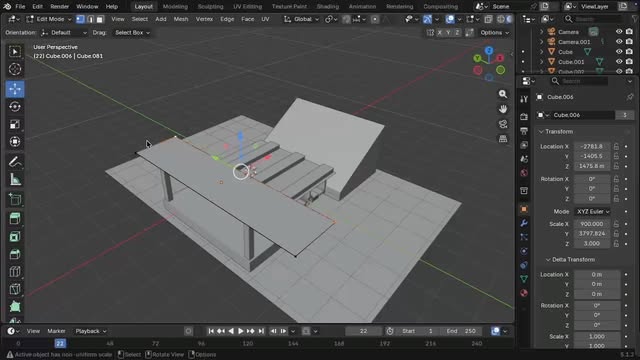Screen dimensions: 640x360
Task: Switch to the Shading workspace tab
Action: pos(328,7)
